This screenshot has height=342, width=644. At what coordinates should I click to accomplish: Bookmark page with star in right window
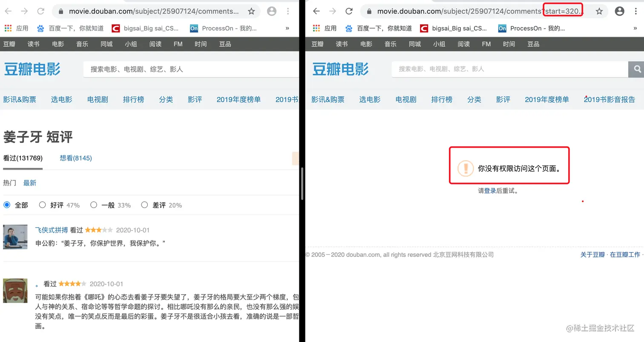tap(599, 11)
